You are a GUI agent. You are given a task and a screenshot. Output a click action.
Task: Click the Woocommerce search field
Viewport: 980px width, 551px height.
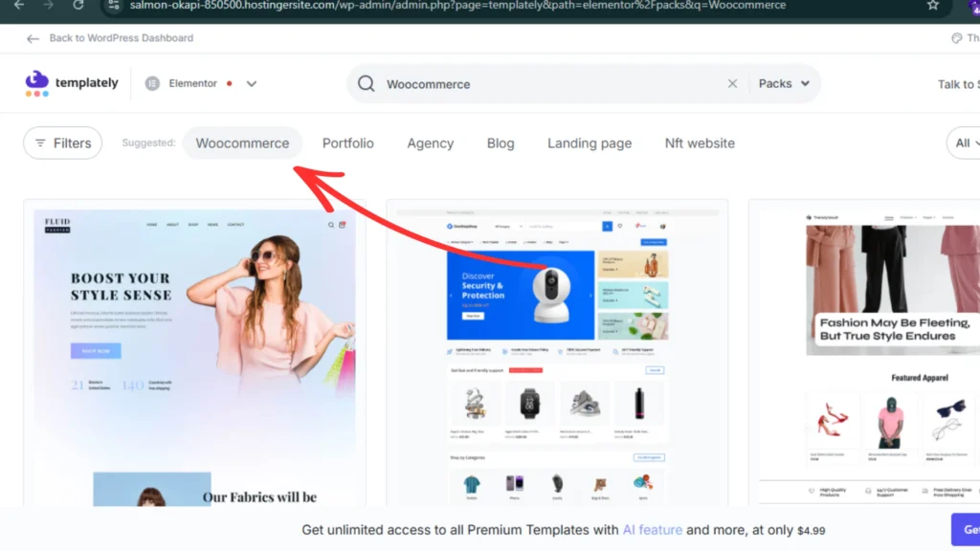[550, 84]
